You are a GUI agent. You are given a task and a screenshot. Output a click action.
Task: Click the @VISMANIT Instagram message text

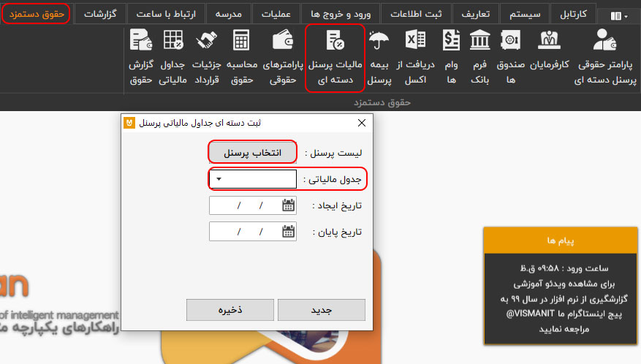(x=564, y=314)
